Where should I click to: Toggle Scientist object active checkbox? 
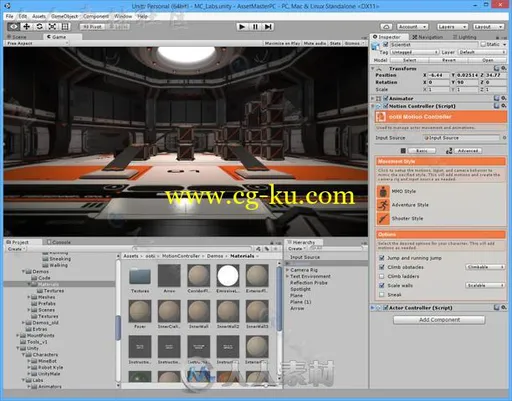coord(386,44)
